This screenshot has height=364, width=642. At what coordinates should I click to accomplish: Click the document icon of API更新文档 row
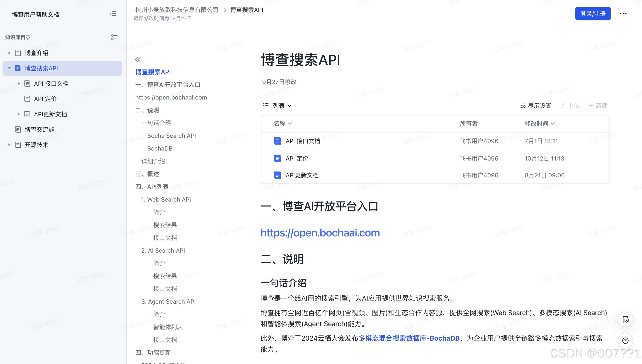tap(277, 175)
